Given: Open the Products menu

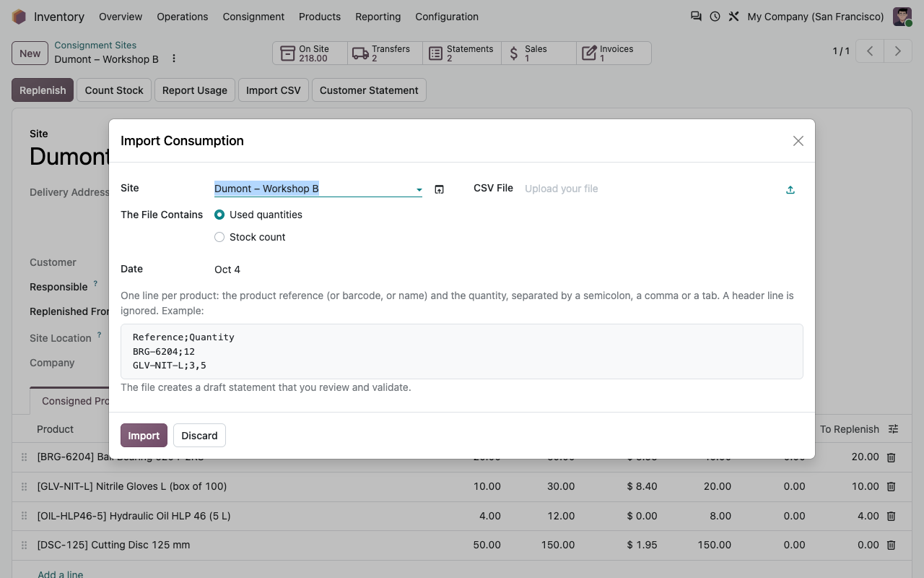Looking at the screenshot, I should click(320, 17).
